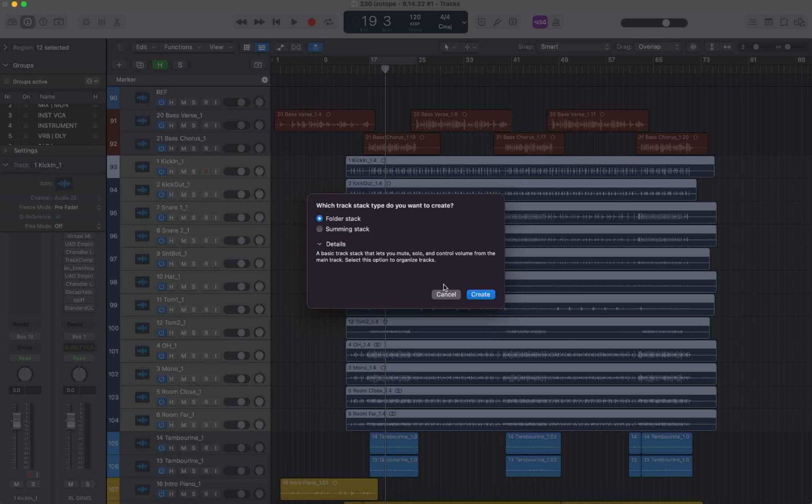Open the Mixer from control bar
The width and height of the screenshot is (812, 504).
(101, 22)
